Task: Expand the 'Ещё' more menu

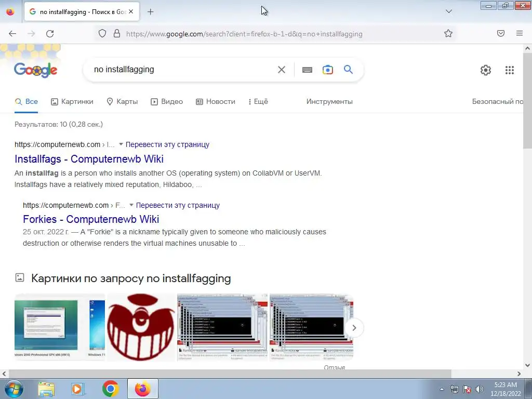Action: click(x=258, y=101)
